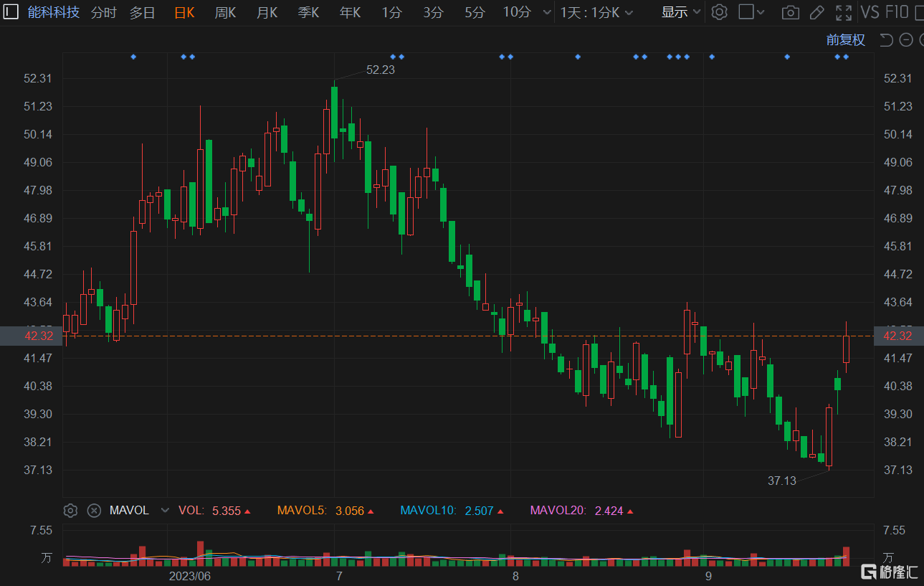
Task: Click the VOL: 5.355 value
Action: (x=214, y=511)
